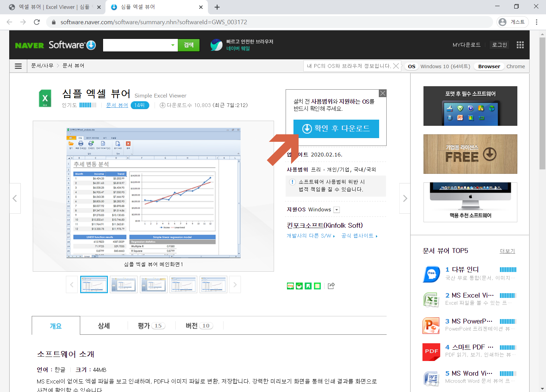Select the fifth screenshot thumbnail

click(213, 285)
